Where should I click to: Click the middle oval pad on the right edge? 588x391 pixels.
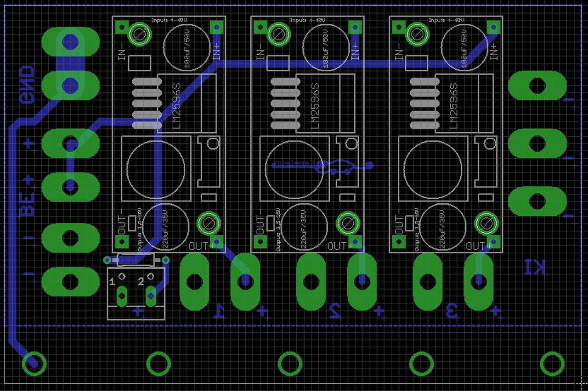click(537, 144)
